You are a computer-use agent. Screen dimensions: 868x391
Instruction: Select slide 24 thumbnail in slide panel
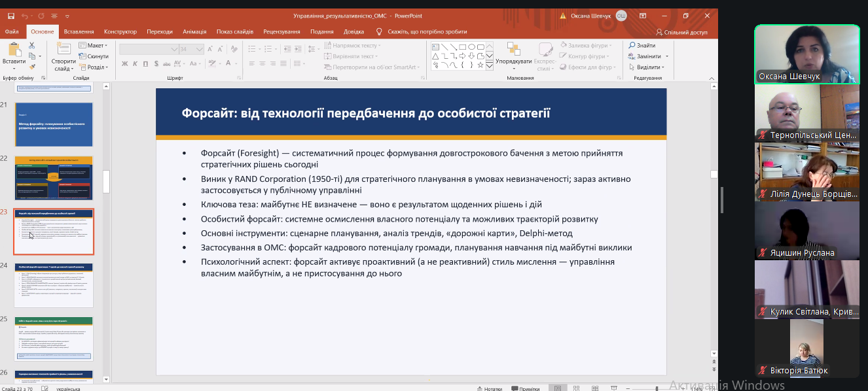[54, 285]
